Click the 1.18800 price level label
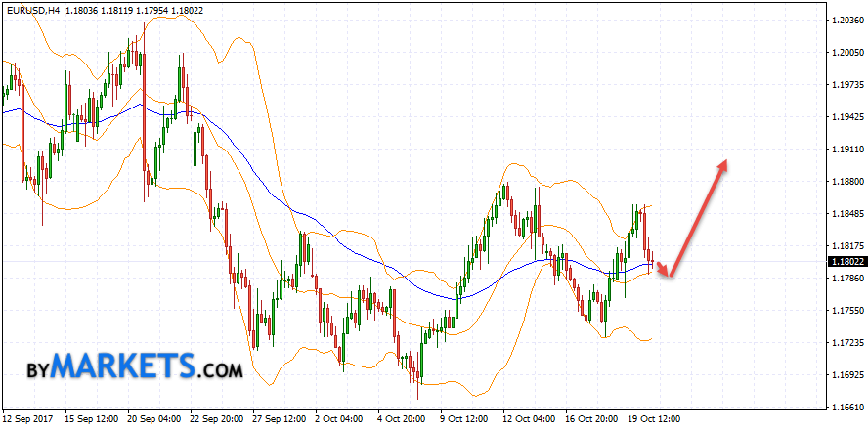Image resolution: width=868 pixels, height=430 pixels. (846, 182)
